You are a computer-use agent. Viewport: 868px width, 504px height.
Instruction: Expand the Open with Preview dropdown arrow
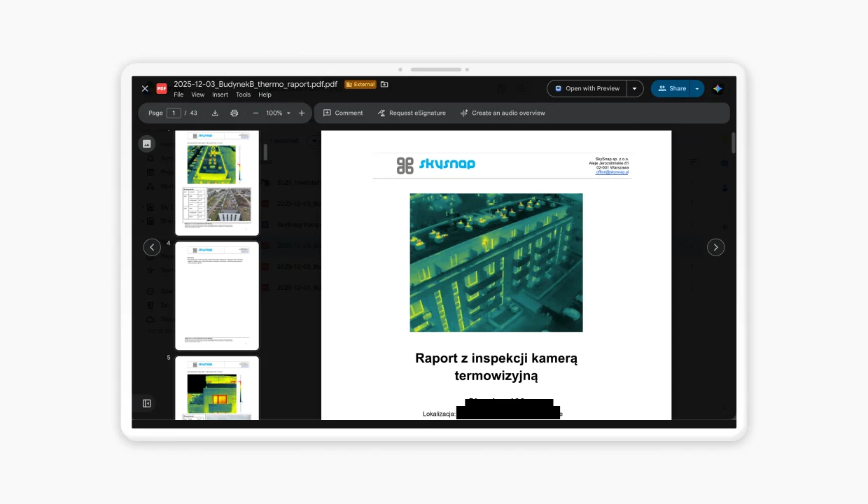pos(635,89)
